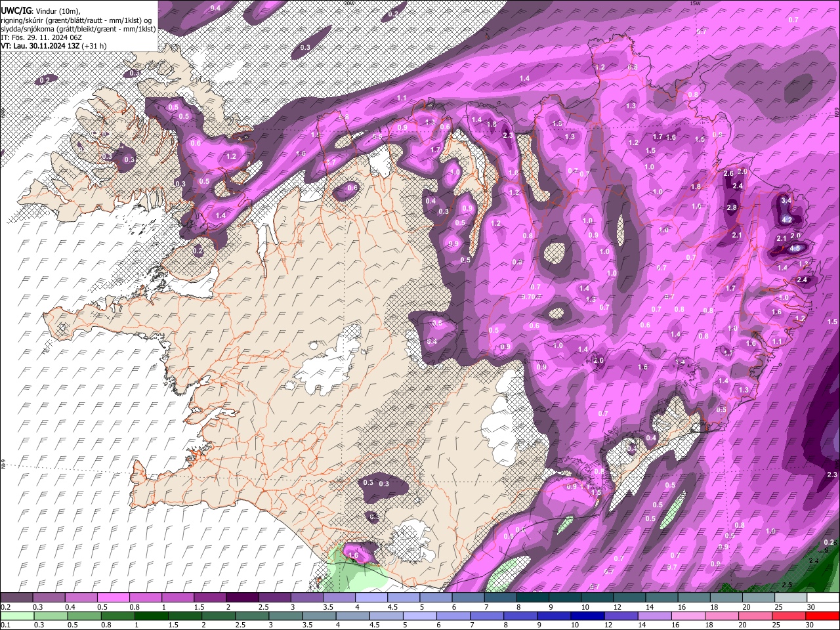Pick the darkest green 1 swatch, lower legend
The width and height of the screenshot is (840, 630).
click(x=151, y=616)
